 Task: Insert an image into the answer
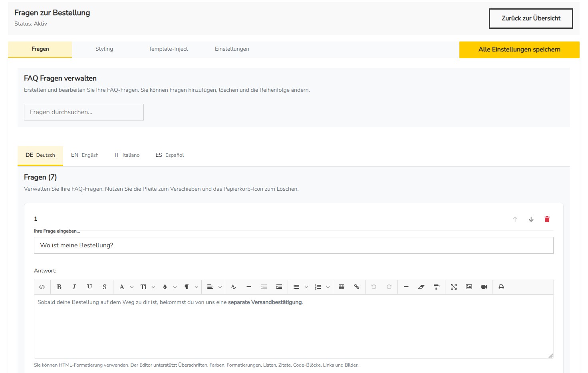pyautogui.click(x=469, y=287)
